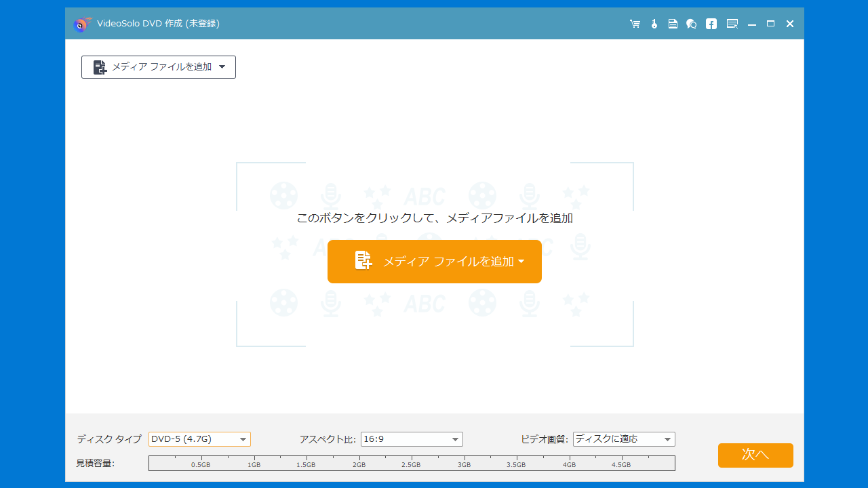Click the save project file icon
This screenshot has width=868, height=488.
[673, 24]
